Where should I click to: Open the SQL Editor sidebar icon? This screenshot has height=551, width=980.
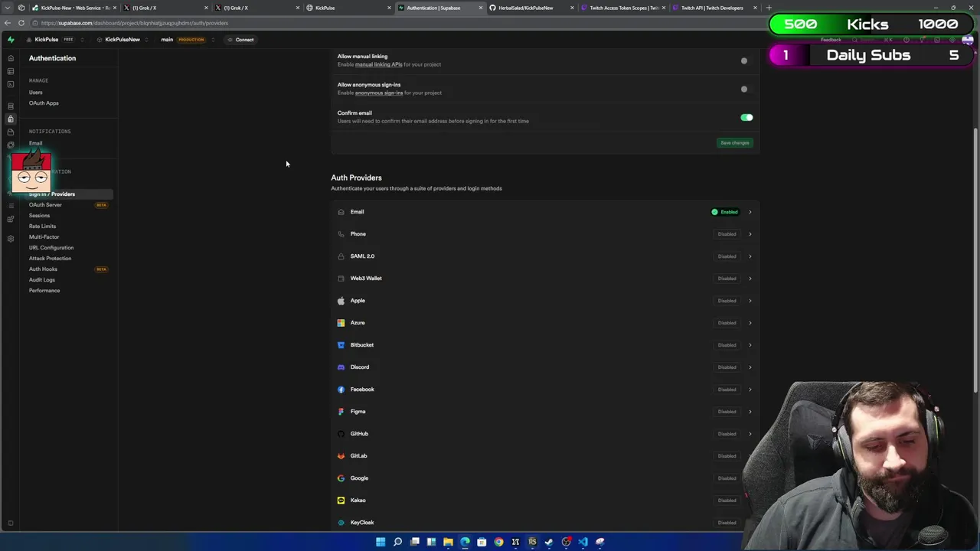click(11, 84)
